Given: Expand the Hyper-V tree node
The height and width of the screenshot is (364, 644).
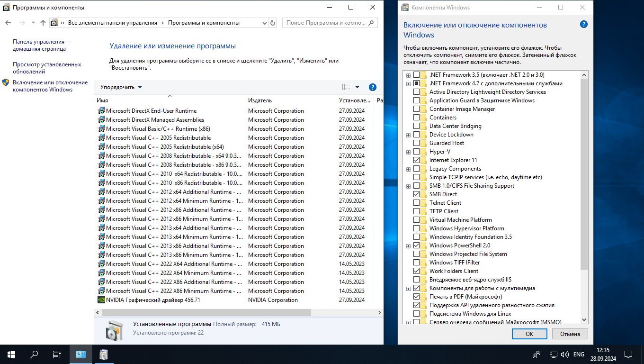Looking at the screenshot, I should pyautogui.click(x=408, y=152).
